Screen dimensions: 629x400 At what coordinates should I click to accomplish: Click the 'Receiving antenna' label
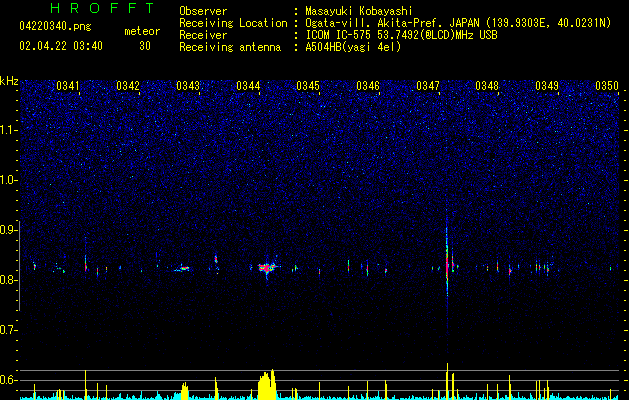pos(230,47)
